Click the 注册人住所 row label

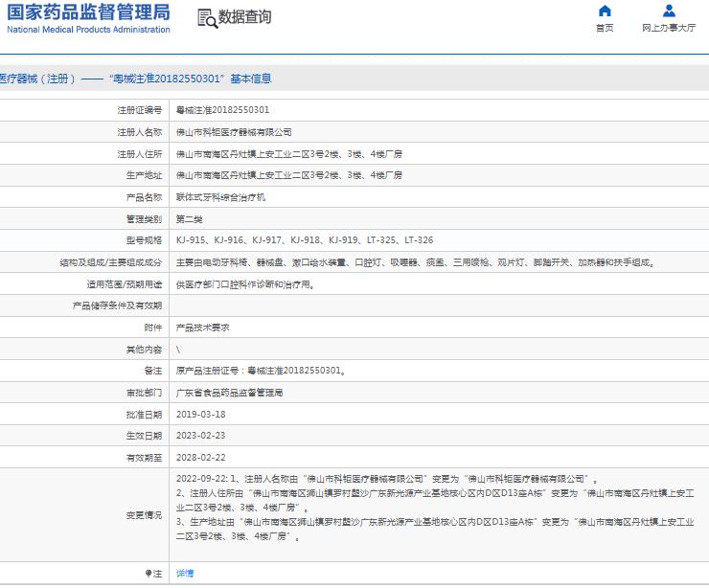click(139, 153)
